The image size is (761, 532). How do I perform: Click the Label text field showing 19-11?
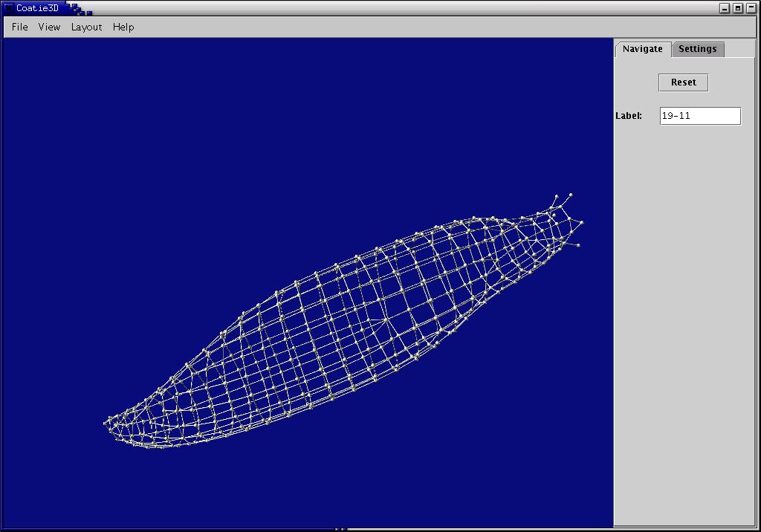point(700,116)
